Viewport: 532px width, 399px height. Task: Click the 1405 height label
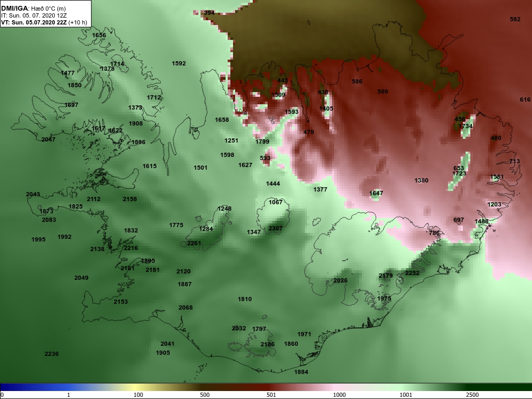tap(326, 109)
